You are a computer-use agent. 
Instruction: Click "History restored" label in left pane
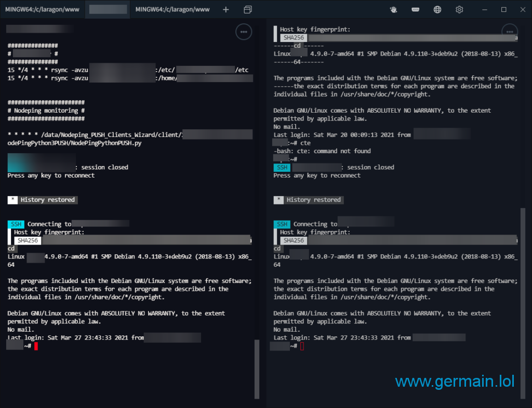click(x=48, y=200)
